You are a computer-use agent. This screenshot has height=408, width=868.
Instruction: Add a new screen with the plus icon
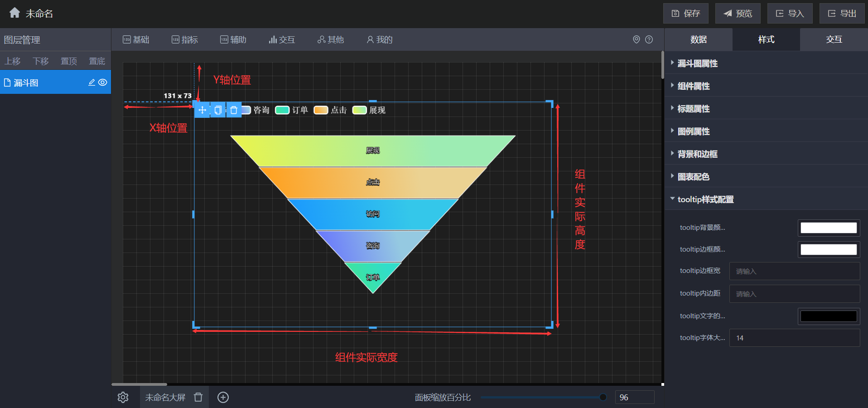click(x=223, y=397)
